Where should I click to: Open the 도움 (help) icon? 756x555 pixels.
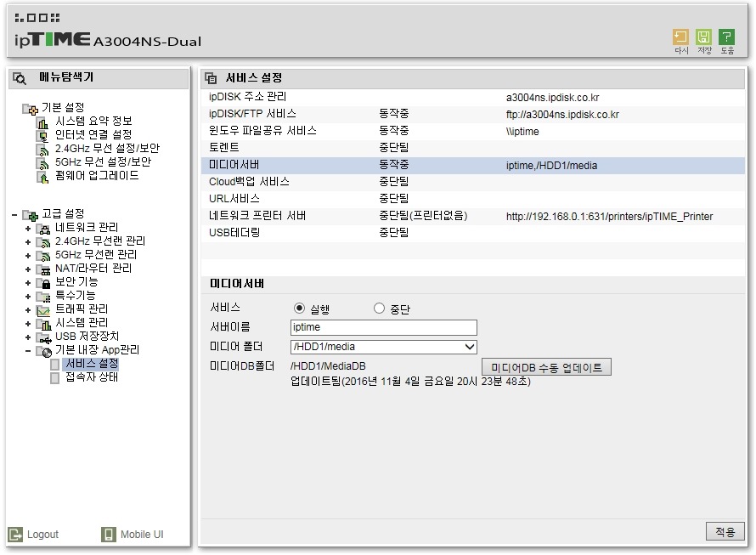[726, 37]
